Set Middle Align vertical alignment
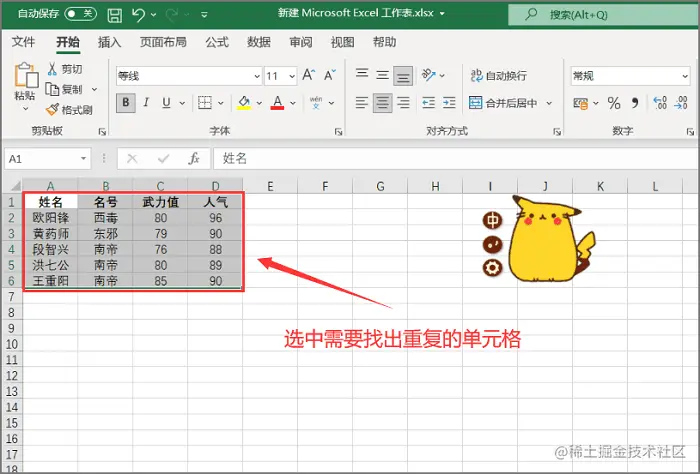 click(382, 75)
